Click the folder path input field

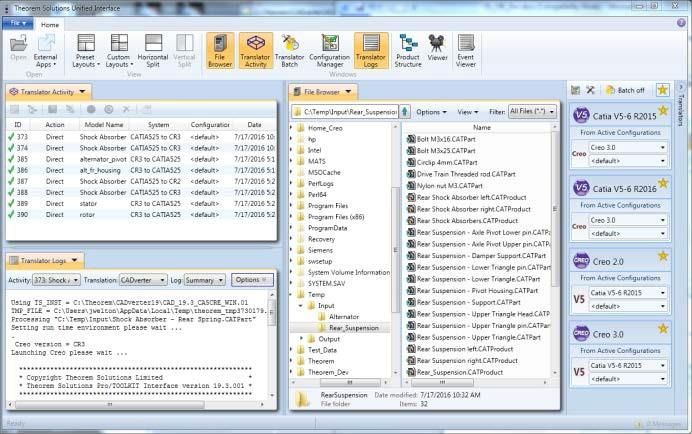click(345, 112)
